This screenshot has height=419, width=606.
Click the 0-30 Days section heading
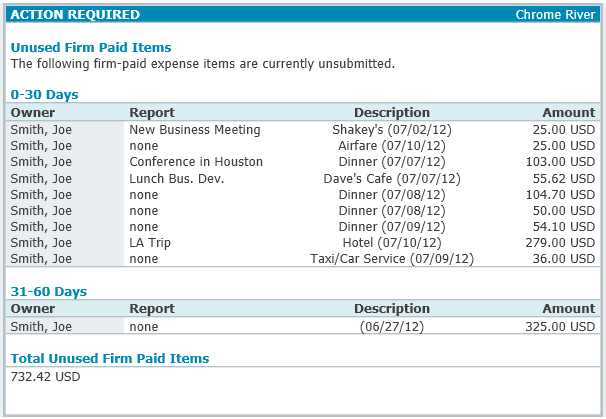tap(44, 95)
